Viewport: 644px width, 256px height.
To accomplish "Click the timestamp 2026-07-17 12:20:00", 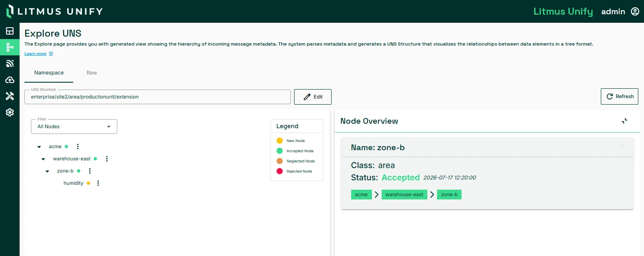I will coord(449,178).
